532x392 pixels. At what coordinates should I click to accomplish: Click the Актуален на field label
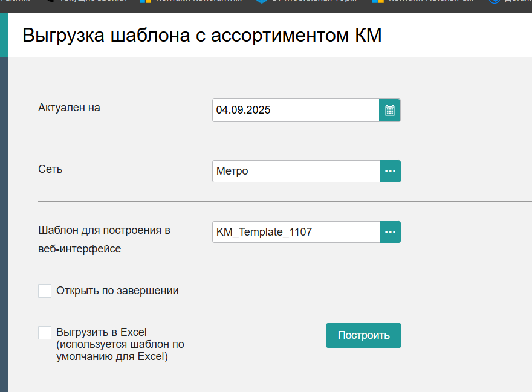tap(69, 108)
